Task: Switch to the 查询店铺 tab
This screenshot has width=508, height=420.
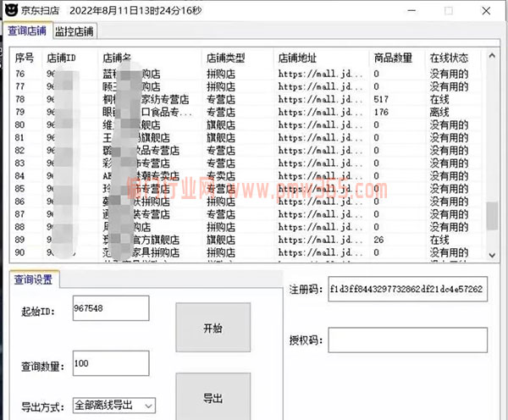Action: tap(27, 30)
